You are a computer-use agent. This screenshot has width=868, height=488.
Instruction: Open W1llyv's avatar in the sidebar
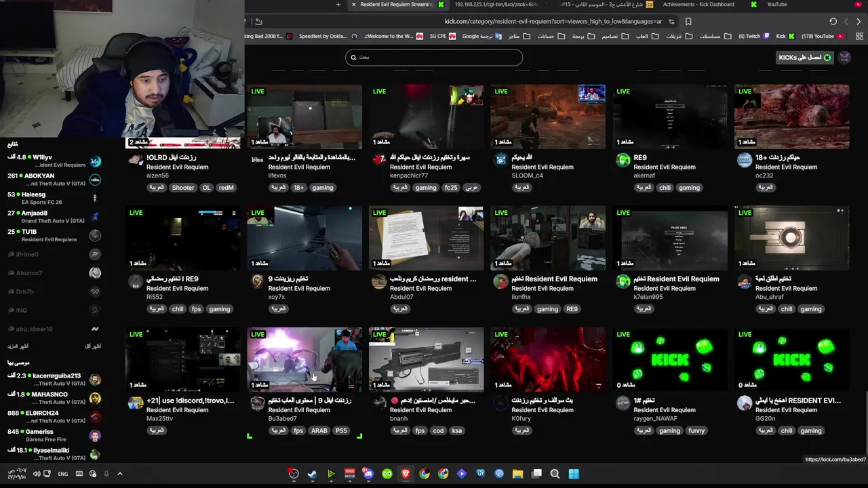pyautogui.click(x=95, y=161)
